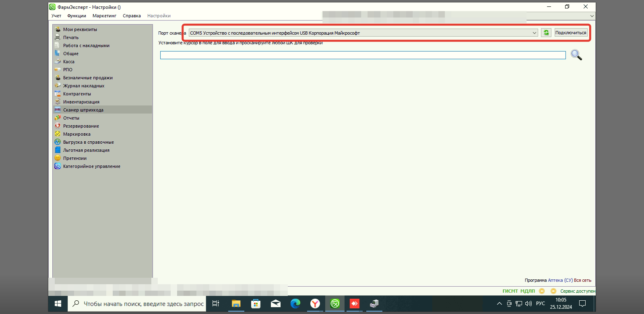Expand the scanner port COM5 dropdown
The image size is (644, 314).
pyautogui.click(x=534, y=33)
